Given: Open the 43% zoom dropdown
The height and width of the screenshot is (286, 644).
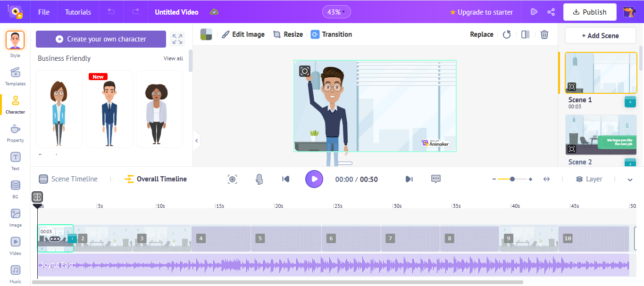Looking at the screenshot, I should [x=336, y=11].
